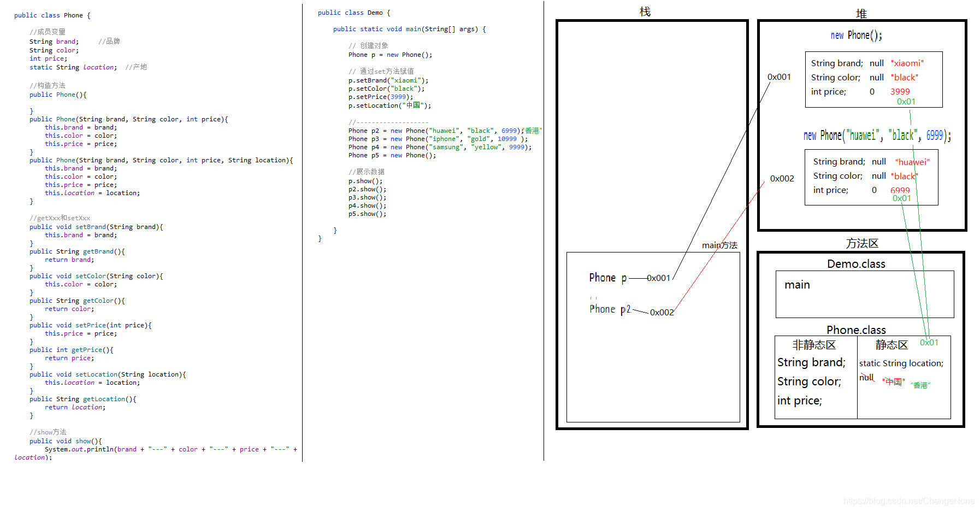This screenshot has height=511, width=980.
Task: Click the red "huawei" value in second heap object
Action: [x=912, y=162]
